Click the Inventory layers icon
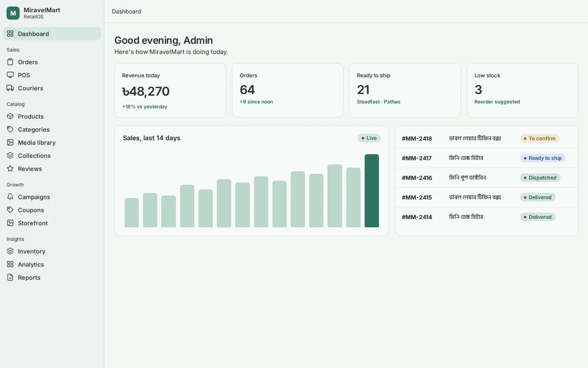 click(x=10, y=251)
